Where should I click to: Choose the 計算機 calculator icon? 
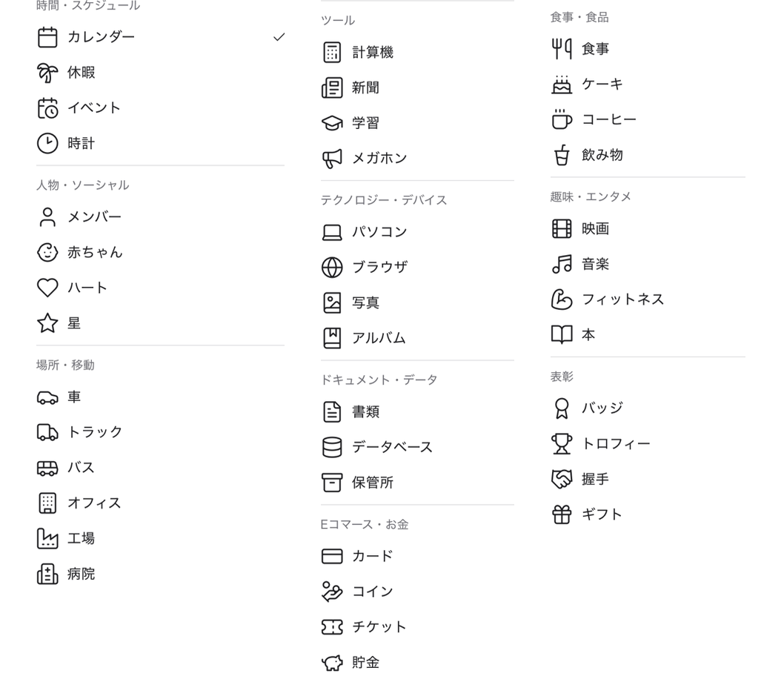point(332,53)
